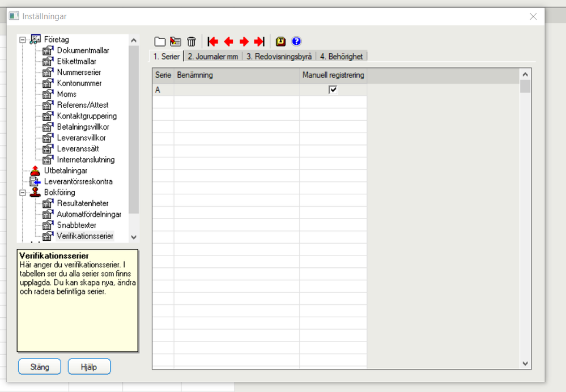
Task: Click the Benämning cell of row A
Action: (x=236, y=90)
